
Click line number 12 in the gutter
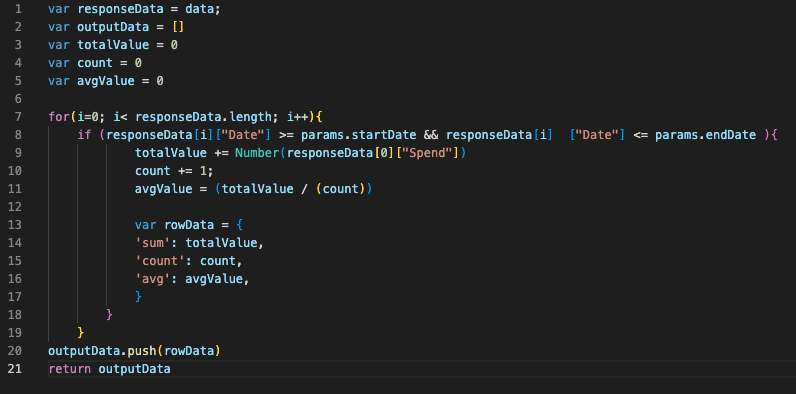tap(15, 207)
